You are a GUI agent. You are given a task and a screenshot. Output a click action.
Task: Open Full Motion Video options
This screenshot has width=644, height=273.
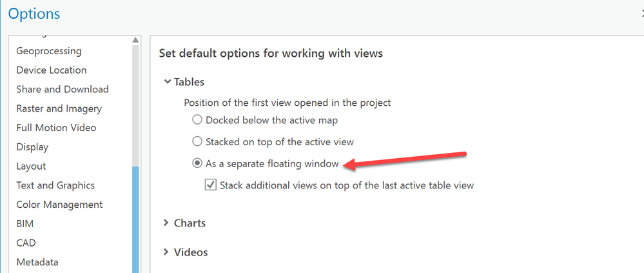pyautogui.click(x=57, y=128)
